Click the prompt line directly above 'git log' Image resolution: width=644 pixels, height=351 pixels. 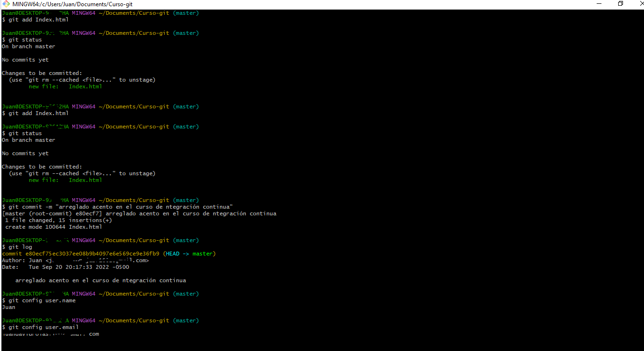coord(100,240)
